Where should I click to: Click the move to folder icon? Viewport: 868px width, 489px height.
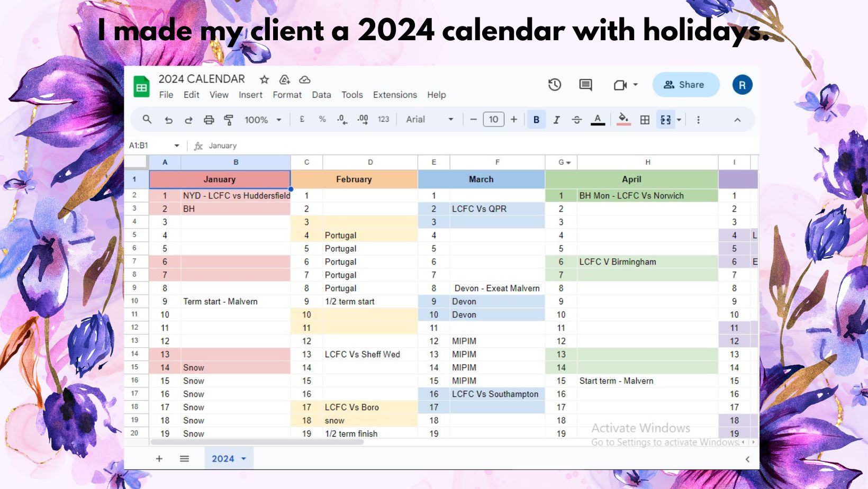click(x=284, y=79)
